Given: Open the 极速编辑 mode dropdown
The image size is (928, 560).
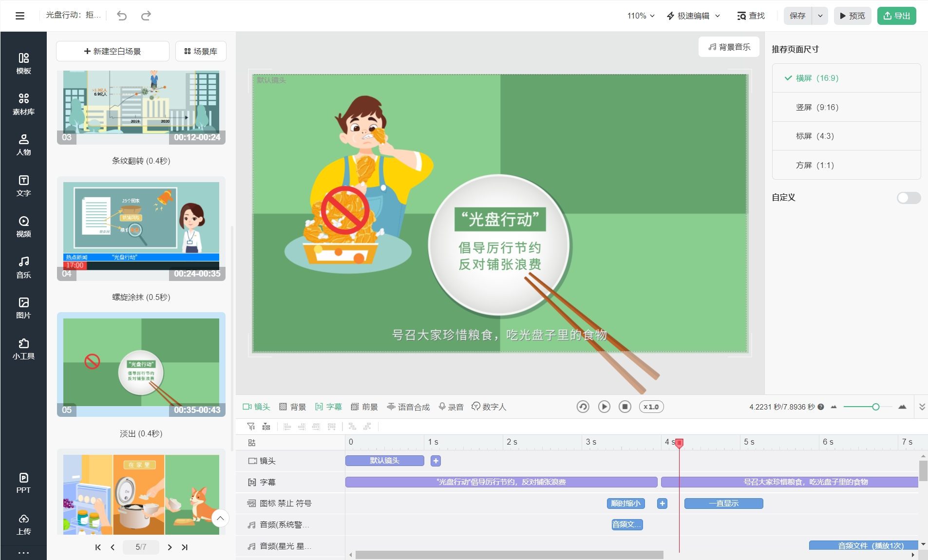Looking at the screenshot, I should [x=693, y=16].
